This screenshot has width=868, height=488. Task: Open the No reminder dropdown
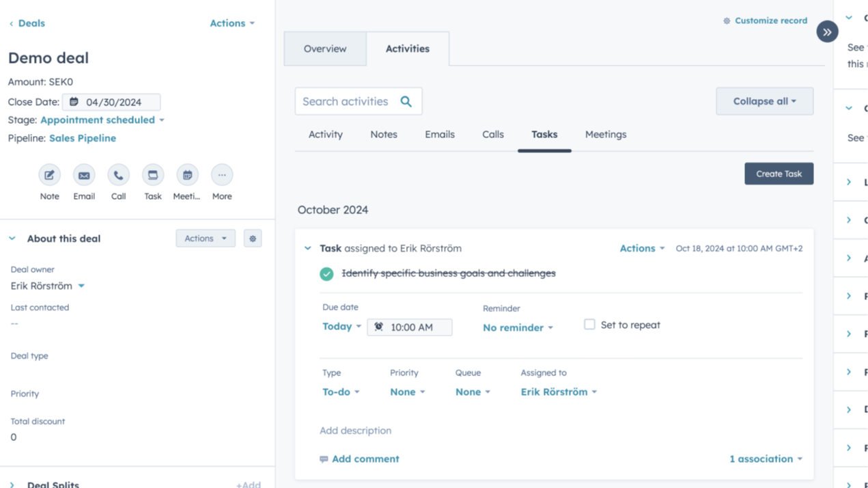click(518, 327)
